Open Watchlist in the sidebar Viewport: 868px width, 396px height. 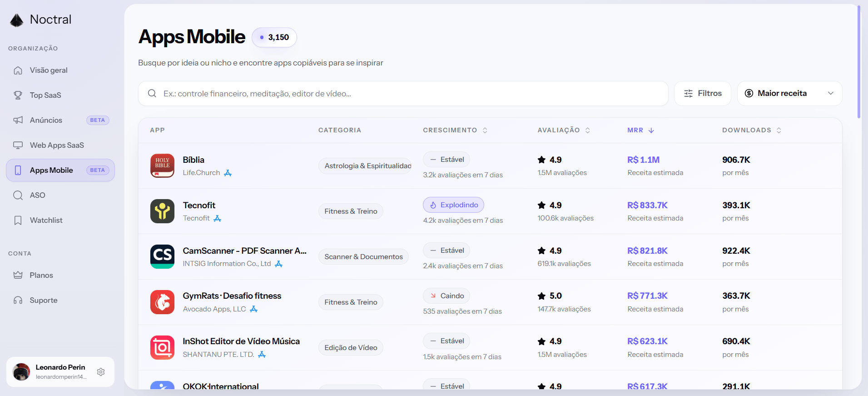(x=60, y=221)
